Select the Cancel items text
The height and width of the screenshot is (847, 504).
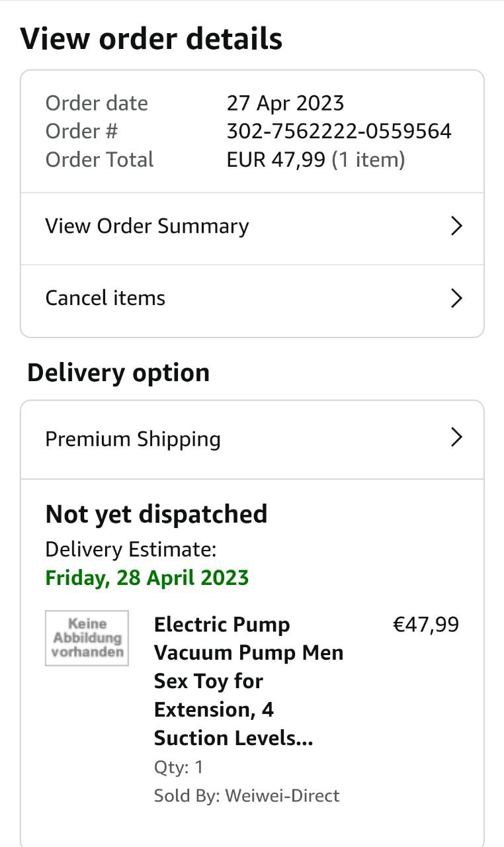pyautogui.click(x=105, y=298)
